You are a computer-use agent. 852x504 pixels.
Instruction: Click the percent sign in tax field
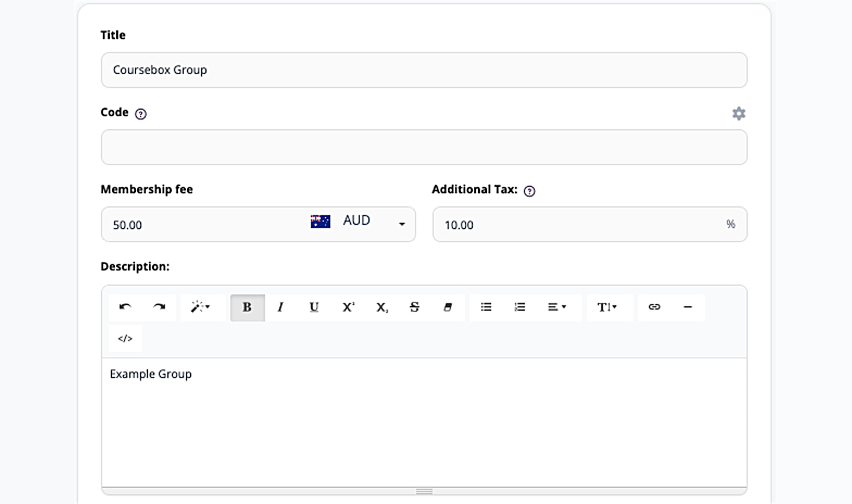tap(731, 224)
